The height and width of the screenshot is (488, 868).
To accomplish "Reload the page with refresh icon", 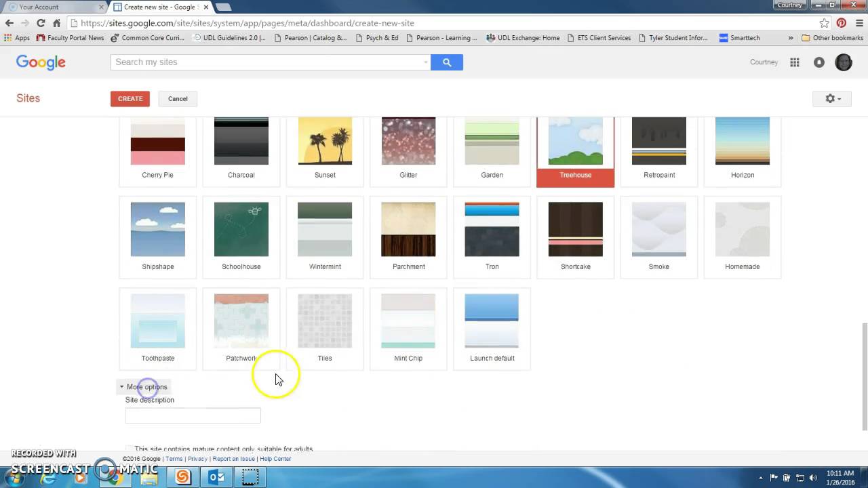I will click(41, 23).
